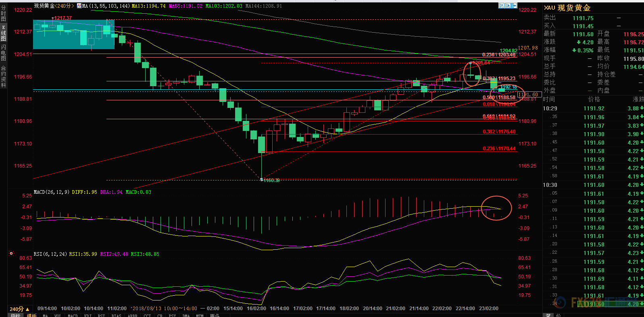The width and height of the screenshot is (644, 317).
Task: Click the middle blue chart-play icon
Action: pyautogui.click(x=508, y=6)
